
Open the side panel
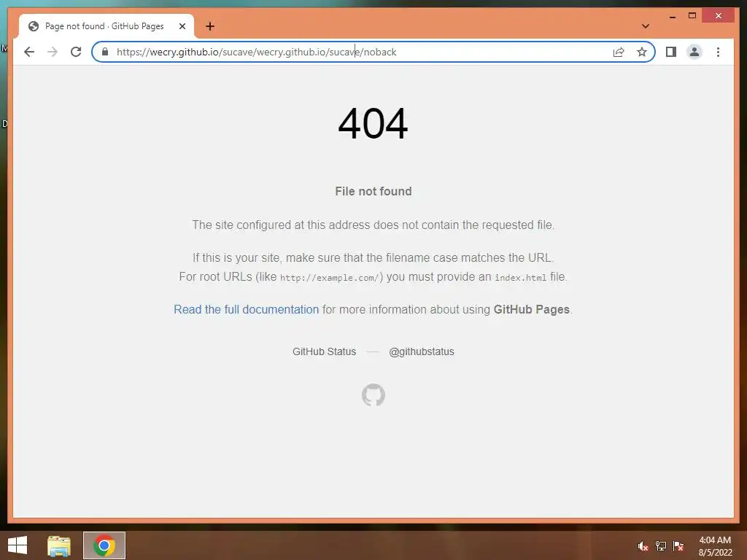point(671,52)
